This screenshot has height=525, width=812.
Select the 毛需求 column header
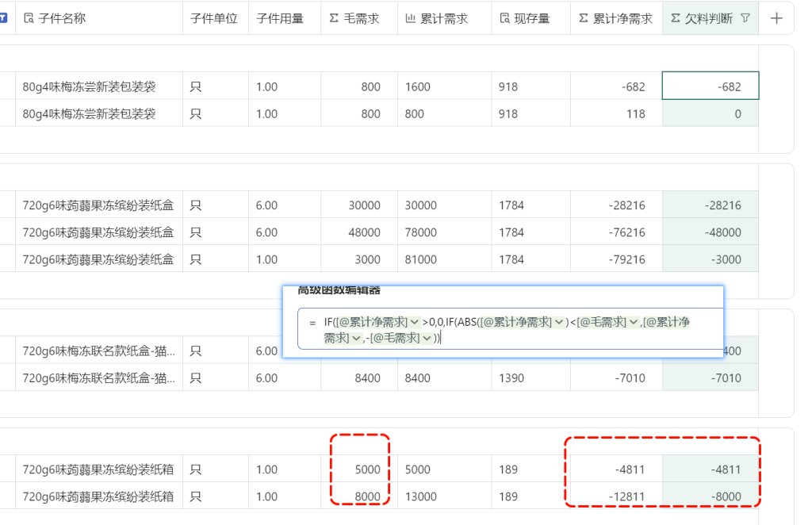(x=359, y=18)
